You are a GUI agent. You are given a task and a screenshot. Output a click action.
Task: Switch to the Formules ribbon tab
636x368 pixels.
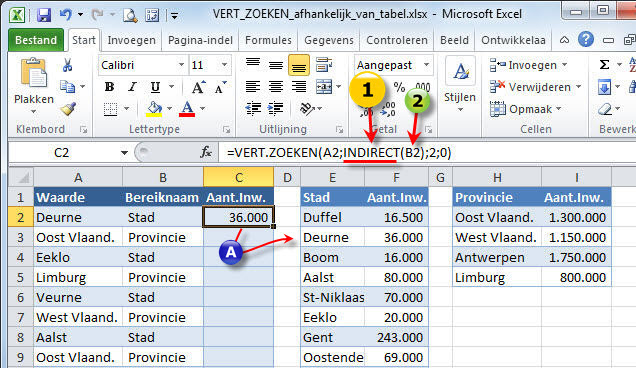(268, 40)
